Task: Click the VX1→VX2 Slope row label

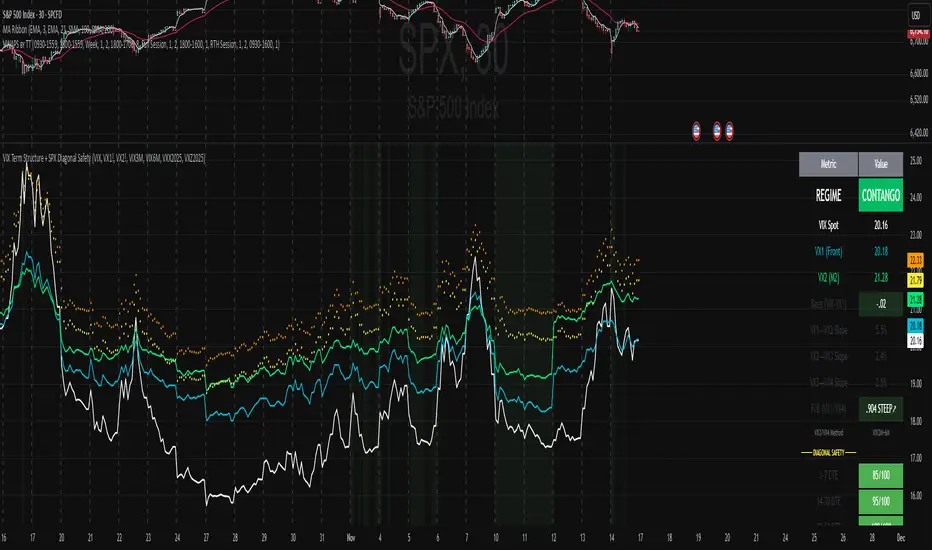Action: pos(828,330)
